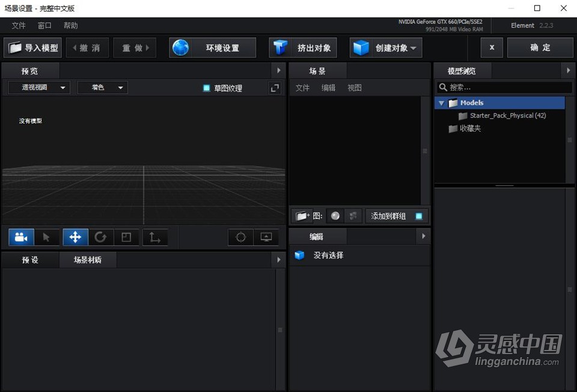Select the move tool icon
Screen dimensions: 577x392
[x=76, y=237]
